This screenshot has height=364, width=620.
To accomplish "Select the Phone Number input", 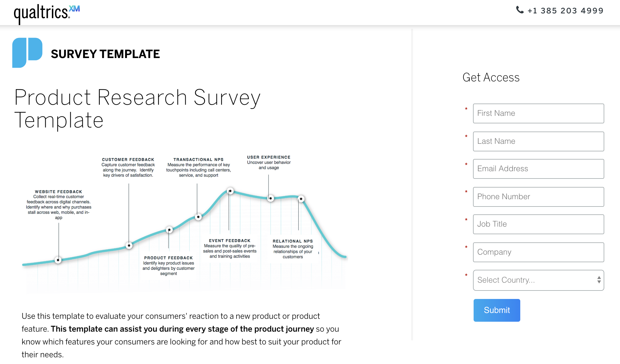I will (538, 197).
